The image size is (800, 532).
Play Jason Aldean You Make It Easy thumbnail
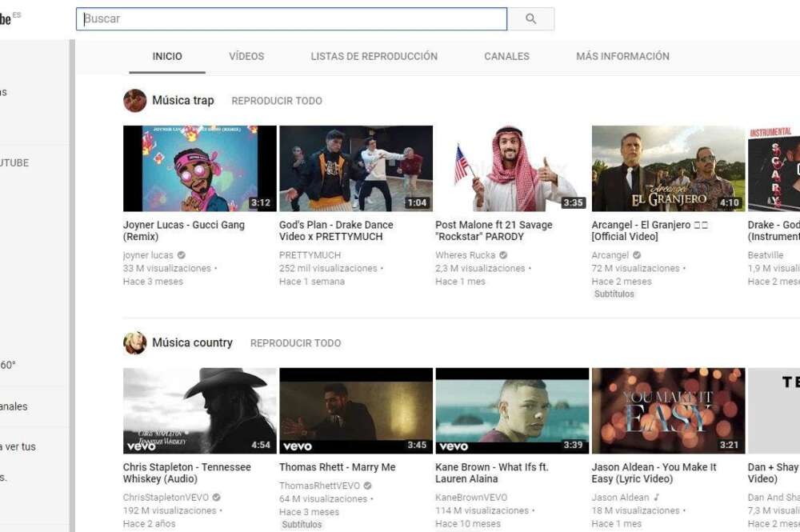(668, 410)
